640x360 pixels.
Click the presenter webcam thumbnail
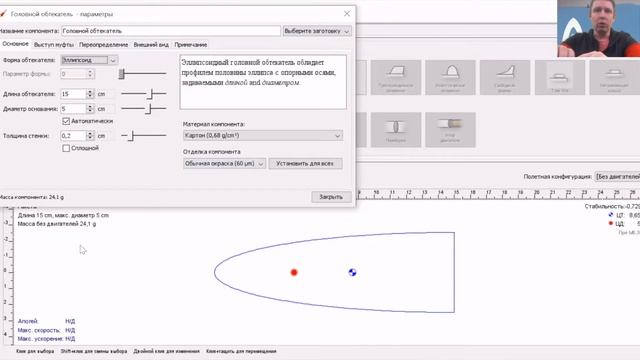(598, 28)
